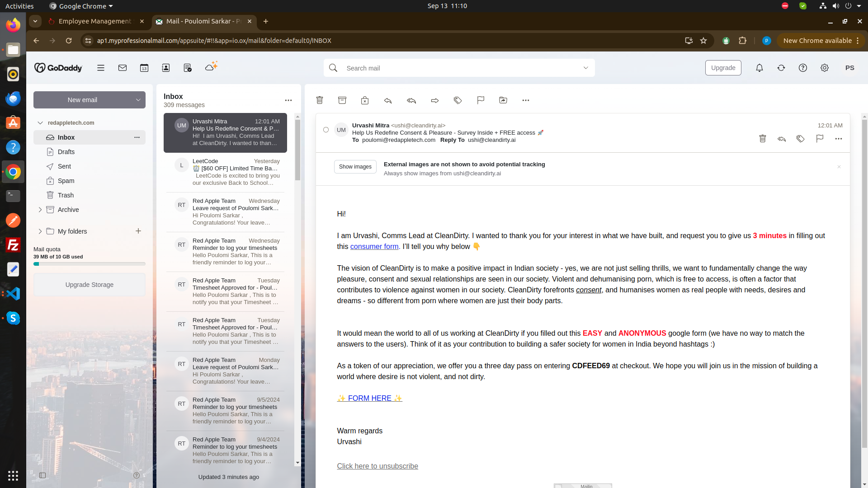This screenshot has width=868, height=488.
Task: Flag message from message header flag
Action: [x=820, y=139]
